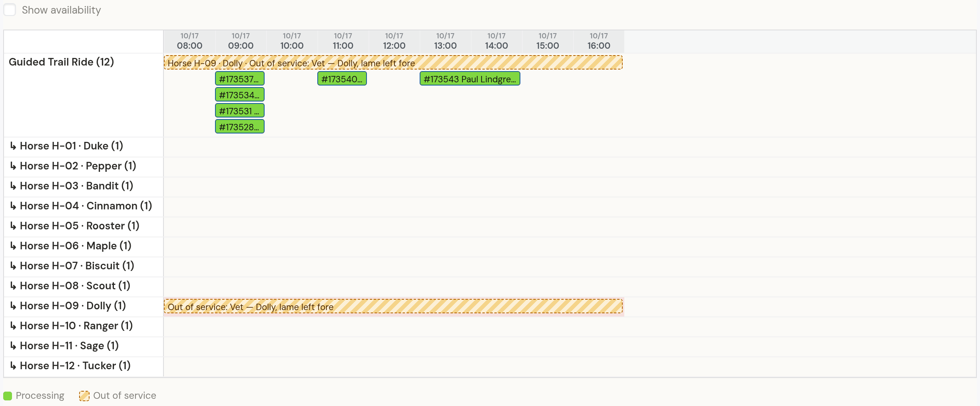Open booking #173537 in the timeline
The image size is (980, 406).
tap(240, 79)
